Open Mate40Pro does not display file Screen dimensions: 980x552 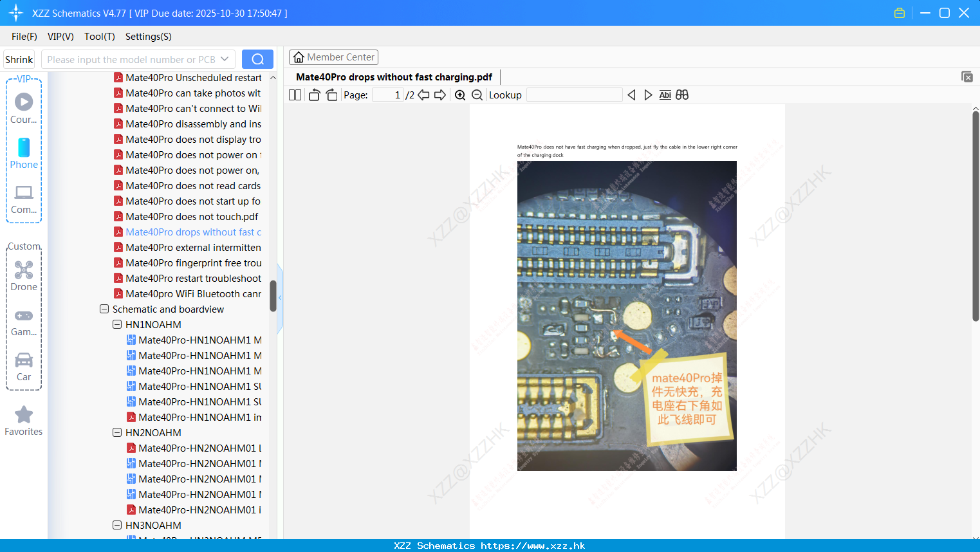coord(188,139)
